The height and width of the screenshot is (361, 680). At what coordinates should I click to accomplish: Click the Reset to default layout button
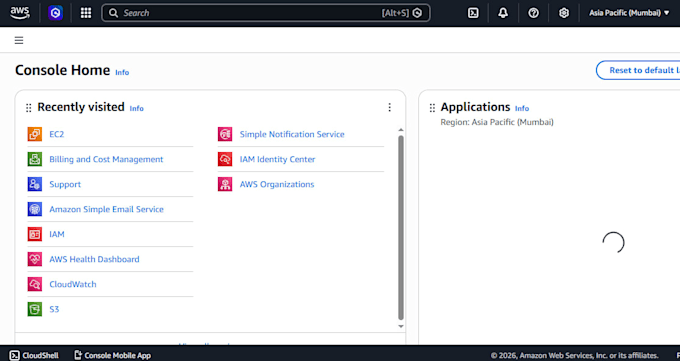pyautogui.click(x=638, y=70)
